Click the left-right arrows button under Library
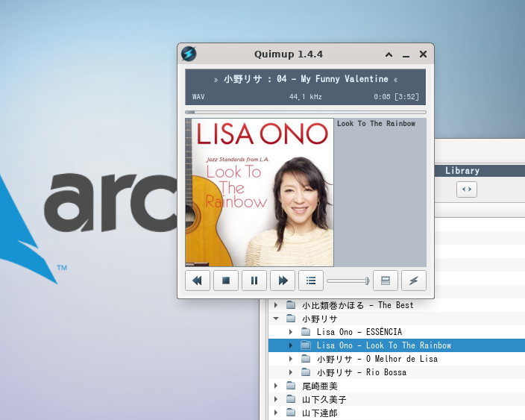 [x=467, y=189]
